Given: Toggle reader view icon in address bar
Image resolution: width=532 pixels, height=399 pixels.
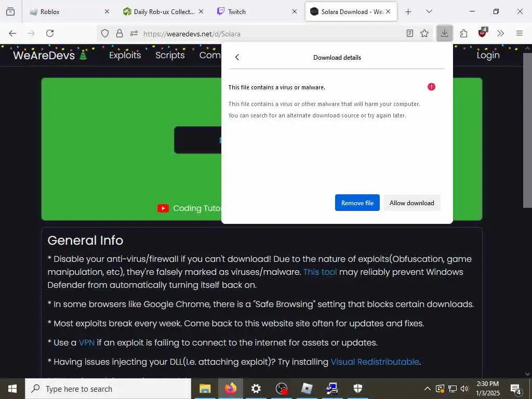Looking at the screenshot, I should 410,33.
